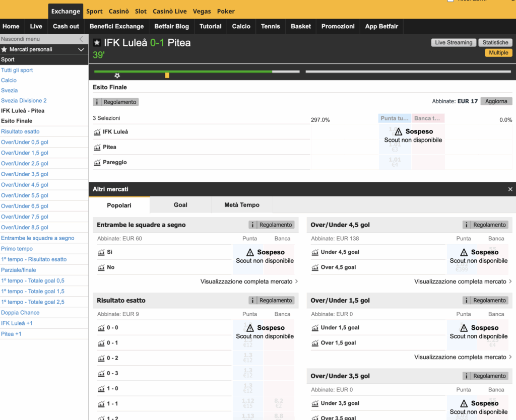Click the Banca tutto column header
The height and width of the screenshot is (420, 516).
[x=428, y=118]
